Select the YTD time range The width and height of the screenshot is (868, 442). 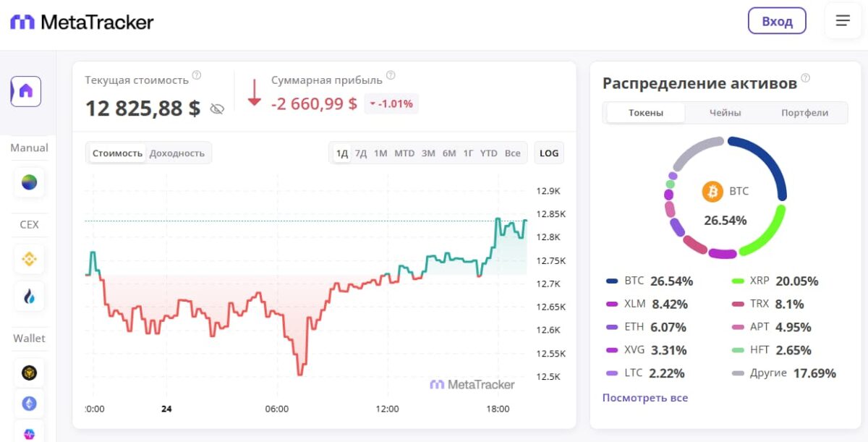[x=489, y=153]
